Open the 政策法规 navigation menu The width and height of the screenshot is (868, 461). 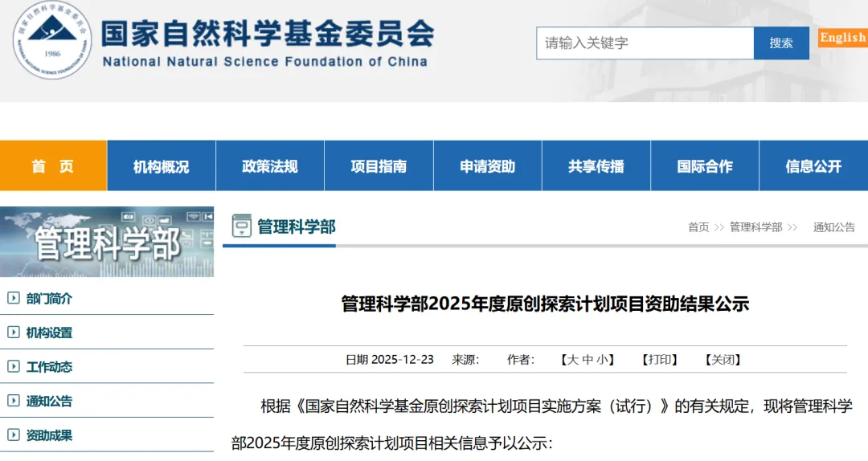pyautogui.click(x=270, y=166)
